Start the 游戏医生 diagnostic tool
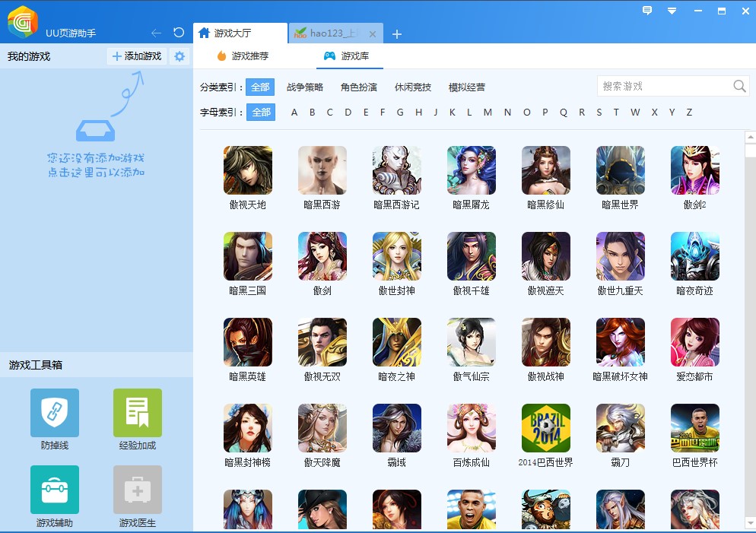 point(137,490)
